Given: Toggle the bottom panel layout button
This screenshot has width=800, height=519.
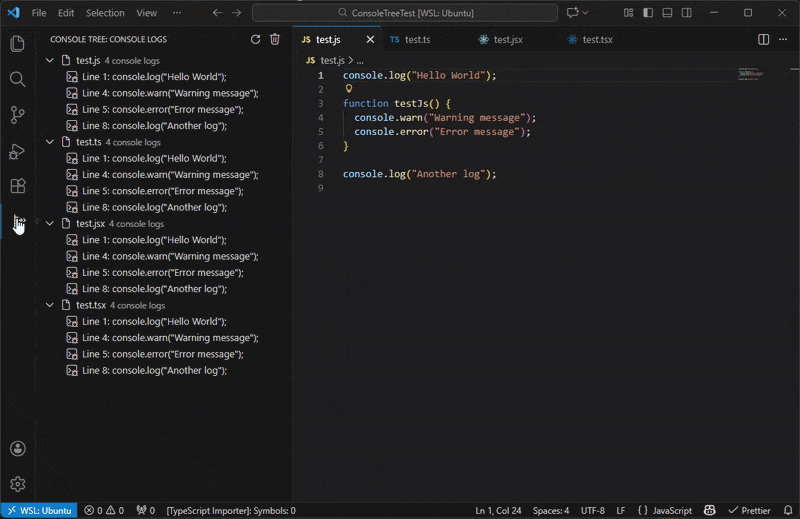Looking at the screenshot, I should [x=667, y=13].
